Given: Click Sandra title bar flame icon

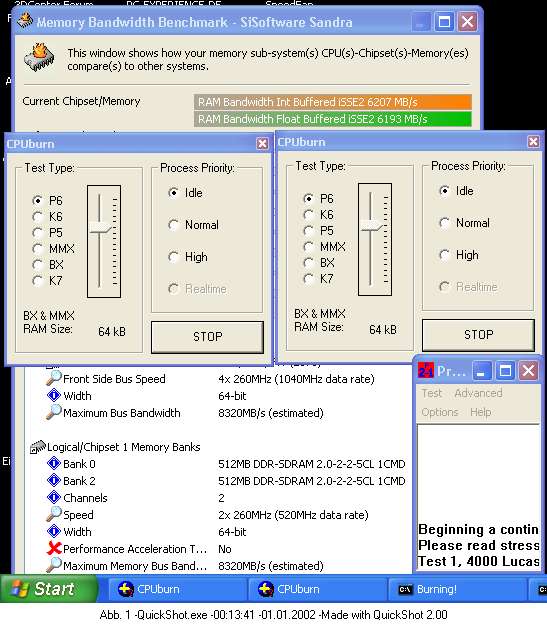Looking at the screenshot, I should coord(25,20).
